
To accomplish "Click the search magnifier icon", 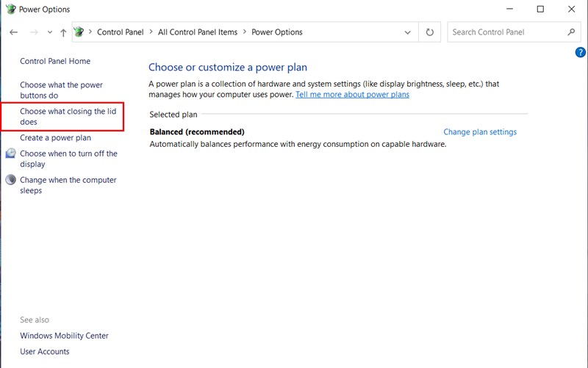I will pyautogui.click(x=571, y=32).
